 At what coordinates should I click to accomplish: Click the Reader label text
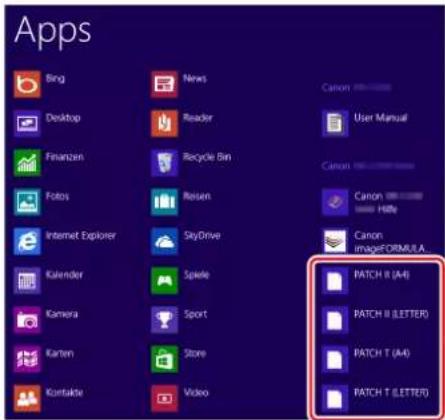click(x=198, y=118)
